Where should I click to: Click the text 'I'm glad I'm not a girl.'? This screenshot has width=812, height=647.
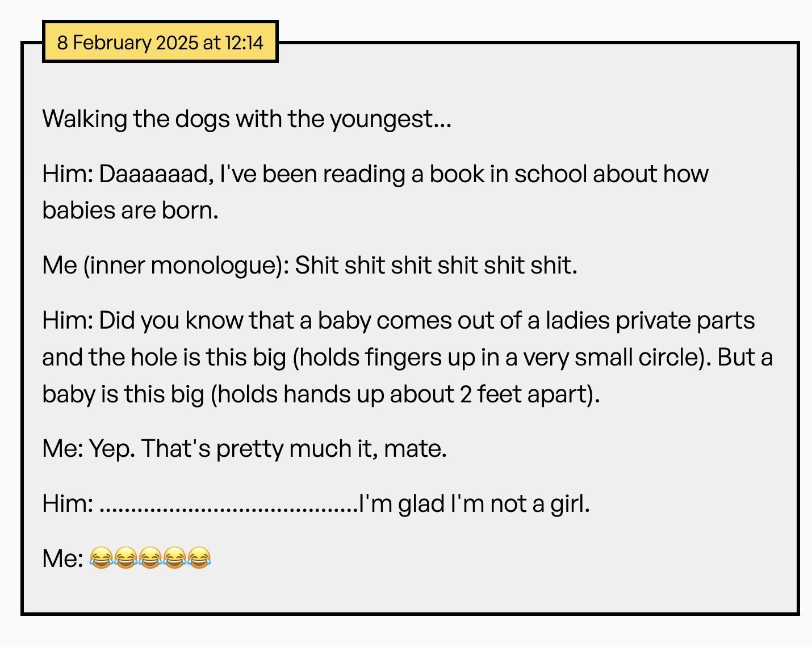(475, 504)
